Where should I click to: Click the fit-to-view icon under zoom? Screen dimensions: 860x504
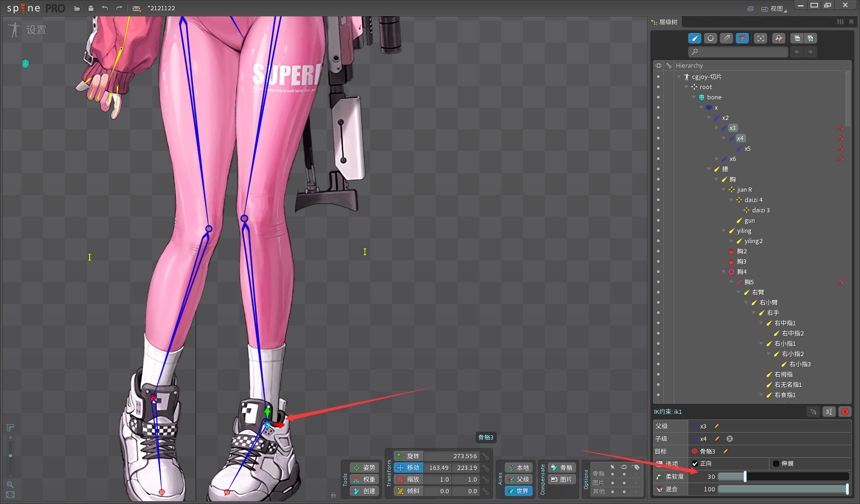(10, 495)
